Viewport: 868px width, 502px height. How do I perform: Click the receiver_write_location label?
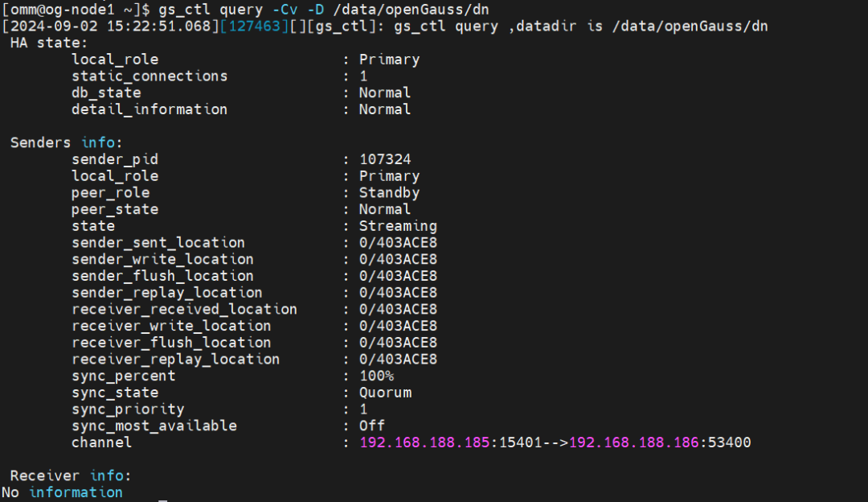[x=172, y=325]
